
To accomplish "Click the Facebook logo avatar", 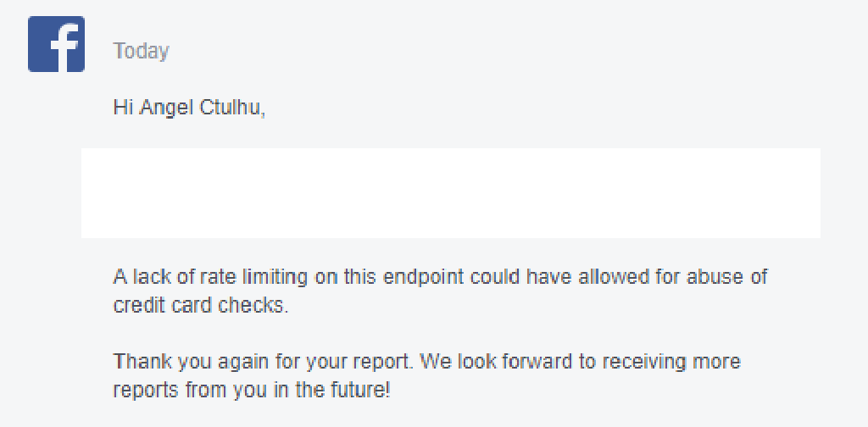I will click(x=56, y=44).
